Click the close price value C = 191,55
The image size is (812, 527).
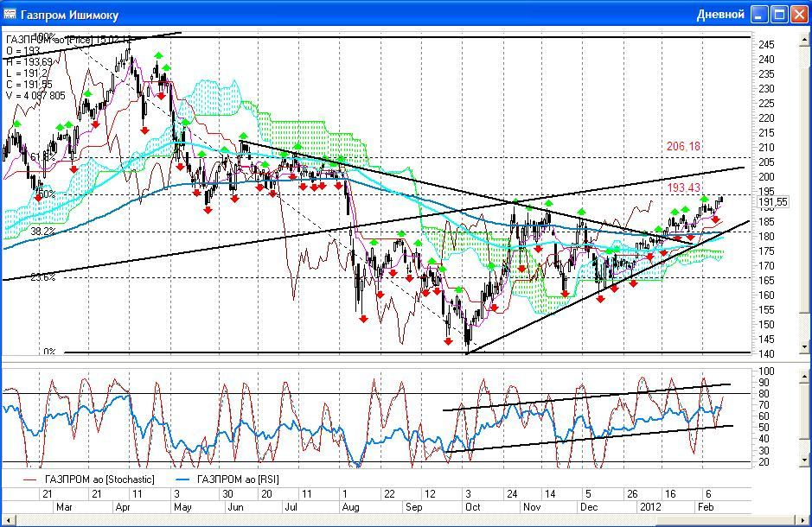point(29,85)
